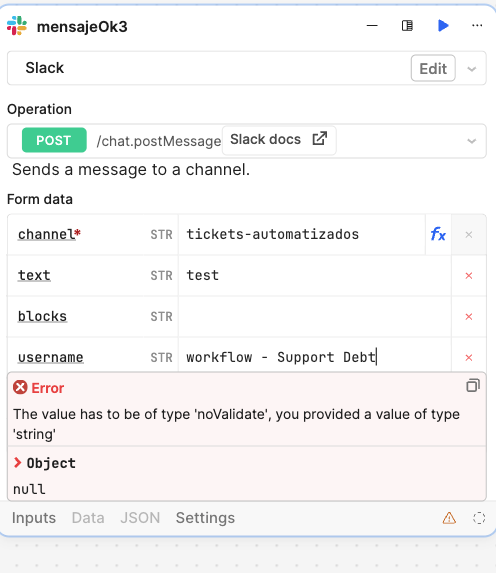Switch to the Inputs tab
This screenshot has height=573, width=496.
click(x=34, y=518)
